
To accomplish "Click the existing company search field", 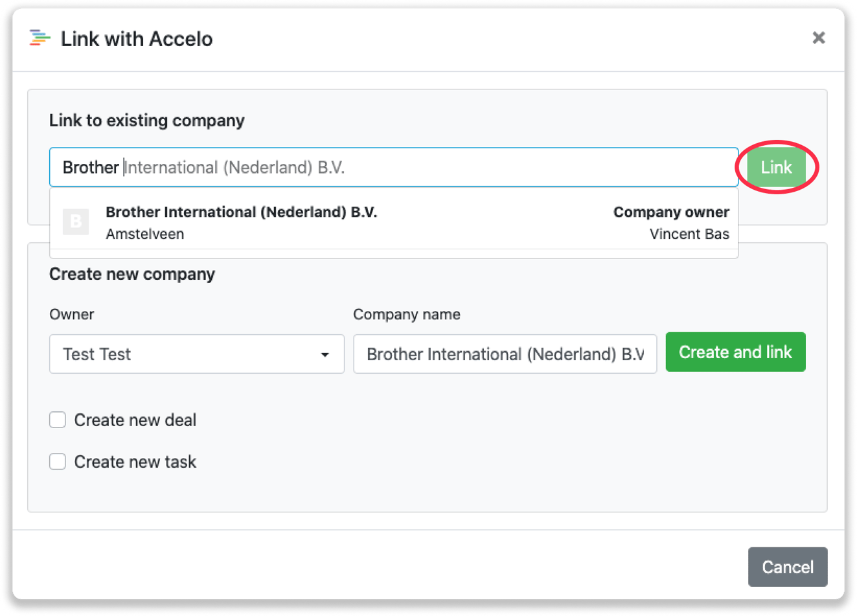I will point(394,167).
